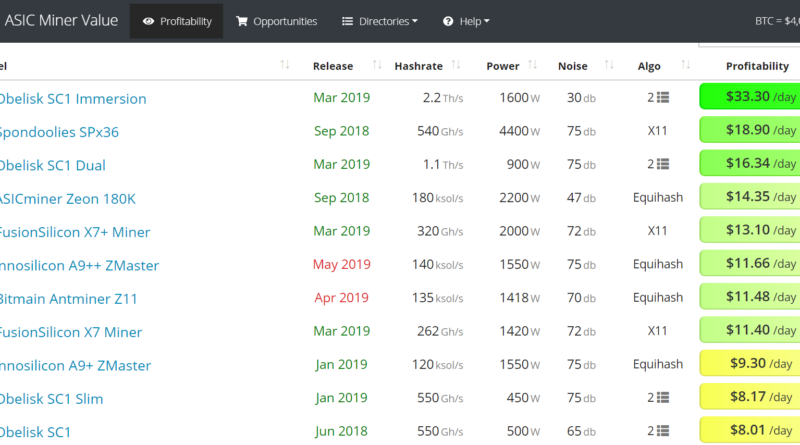Click the $14.35 /day profitability cell
800x445 pixels.
pos(750,196)
